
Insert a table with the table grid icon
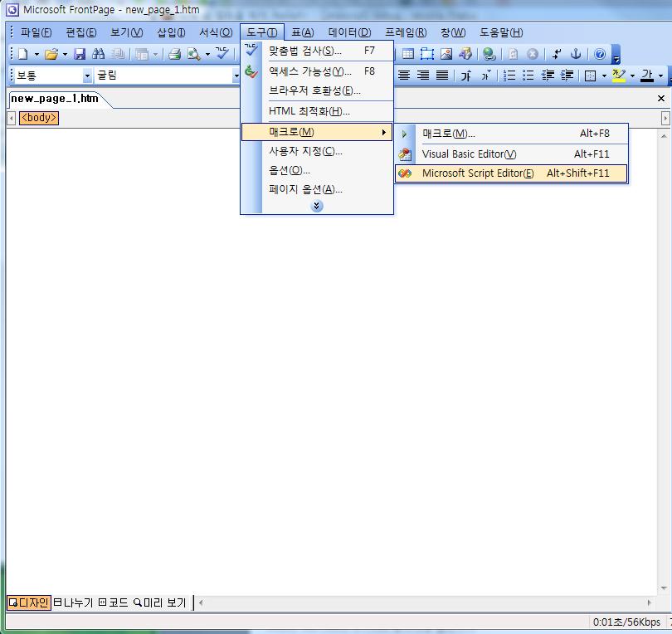coord(408,54)
